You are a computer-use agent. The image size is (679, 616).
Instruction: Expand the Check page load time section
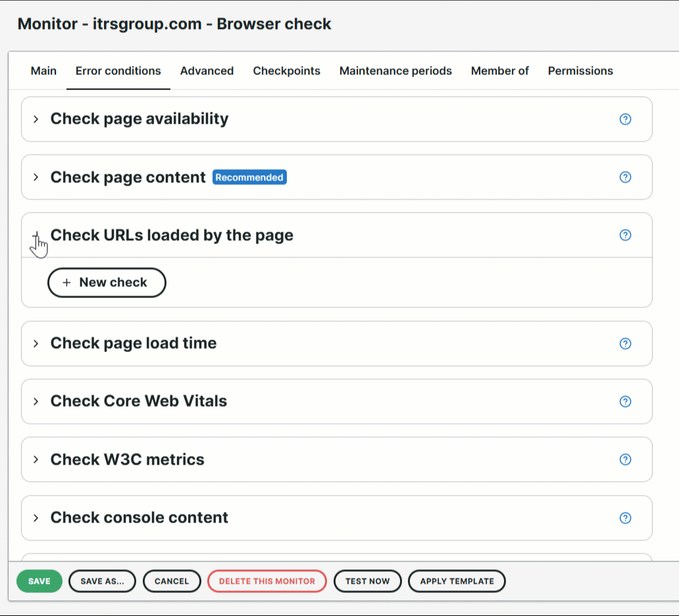[x=36, y=344]
